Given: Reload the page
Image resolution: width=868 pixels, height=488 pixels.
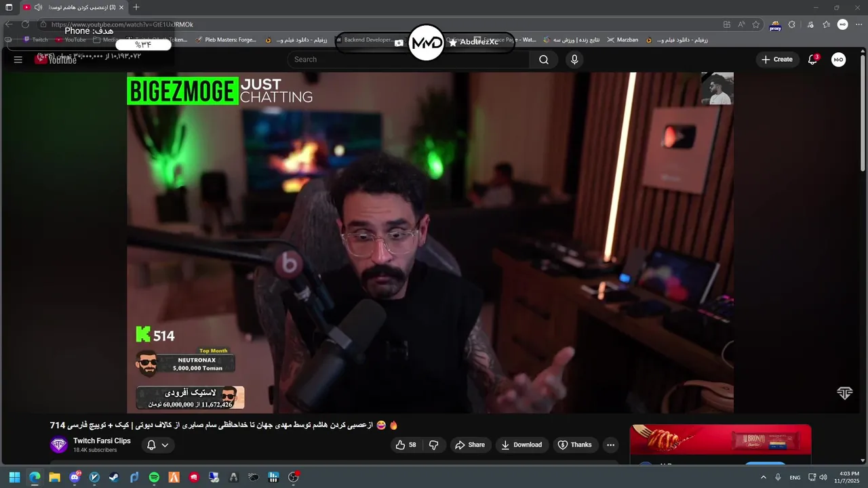Looking at the screenshot, I should click(x=25, y=24).
